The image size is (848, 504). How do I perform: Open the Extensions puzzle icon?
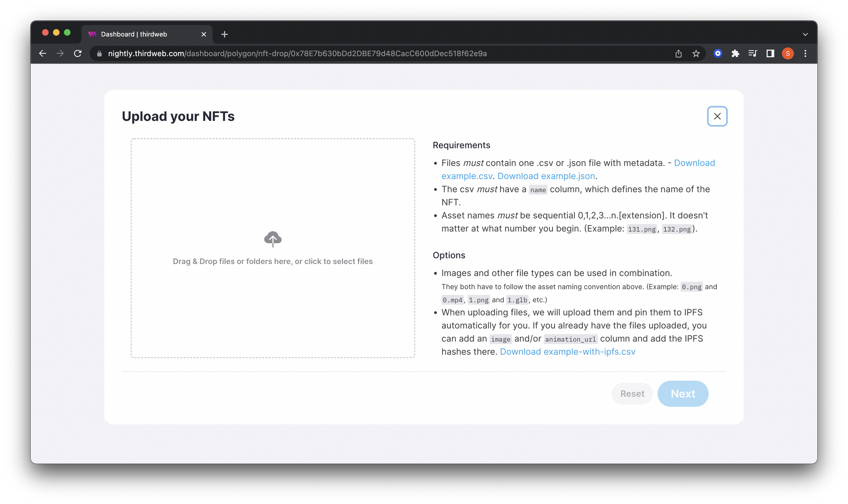[x=735, y=53]
